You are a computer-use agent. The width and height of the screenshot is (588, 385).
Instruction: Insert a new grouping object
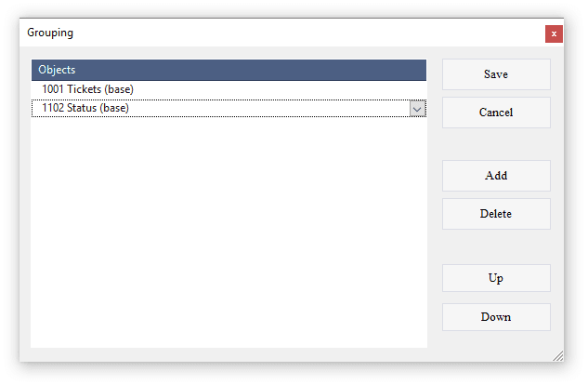click(x=496, y=176)
